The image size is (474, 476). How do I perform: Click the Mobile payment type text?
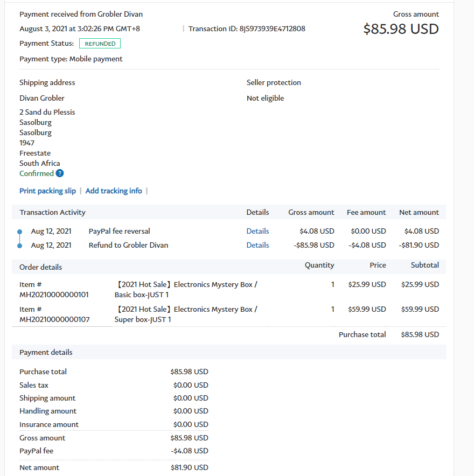pos(96,59)
